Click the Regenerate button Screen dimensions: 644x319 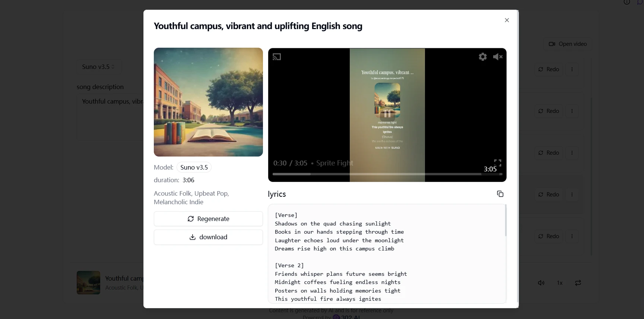tap(208, 219)
